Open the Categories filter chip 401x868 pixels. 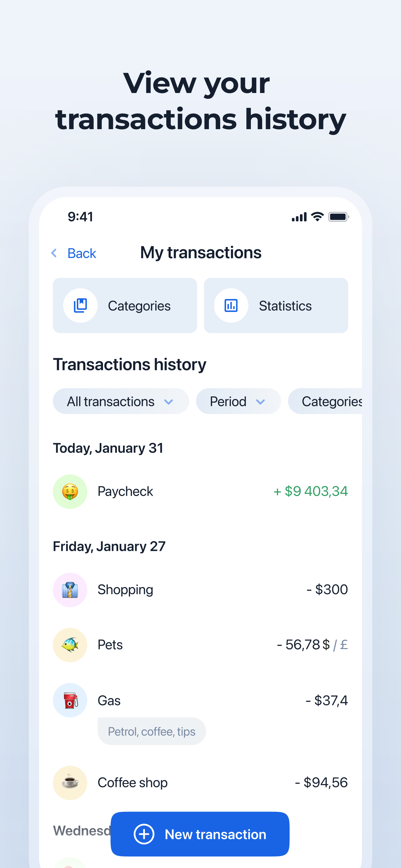[325, 401]
